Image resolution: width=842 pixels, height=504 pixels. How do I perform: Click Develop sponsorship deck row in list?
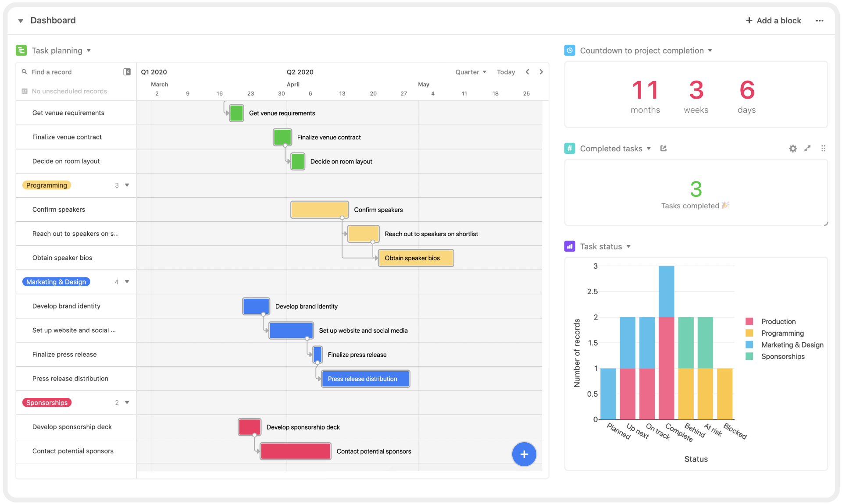pyautogui.click(x=76, y=427)
